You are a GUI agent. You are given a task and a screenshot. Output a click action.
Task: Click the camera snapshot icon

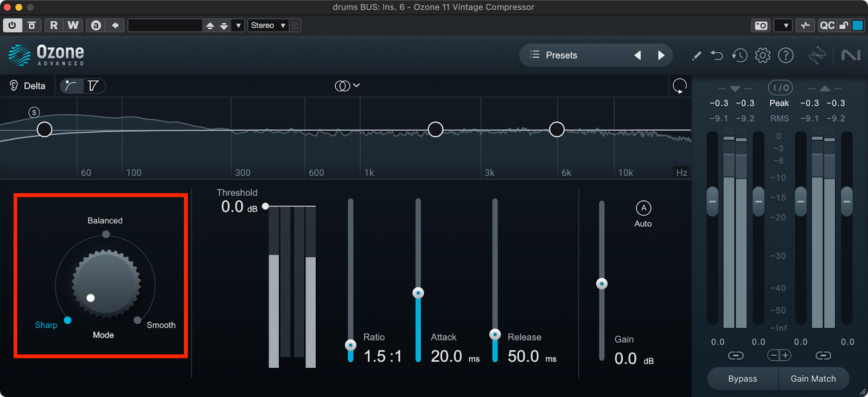click(x=761, y=25)
